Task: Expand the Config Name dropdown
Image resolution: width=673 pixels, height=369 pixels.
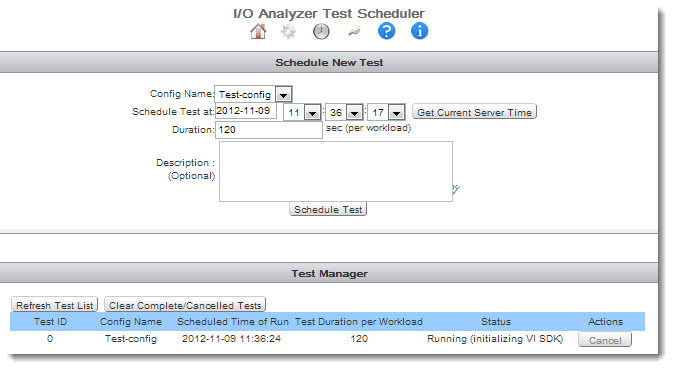Action: [283, 94]
